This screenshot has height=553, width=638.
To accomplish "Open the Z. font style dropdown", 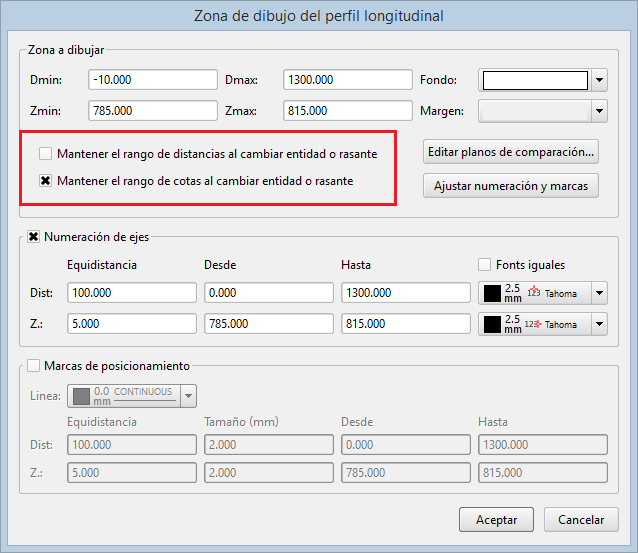I will coord(599,324).
